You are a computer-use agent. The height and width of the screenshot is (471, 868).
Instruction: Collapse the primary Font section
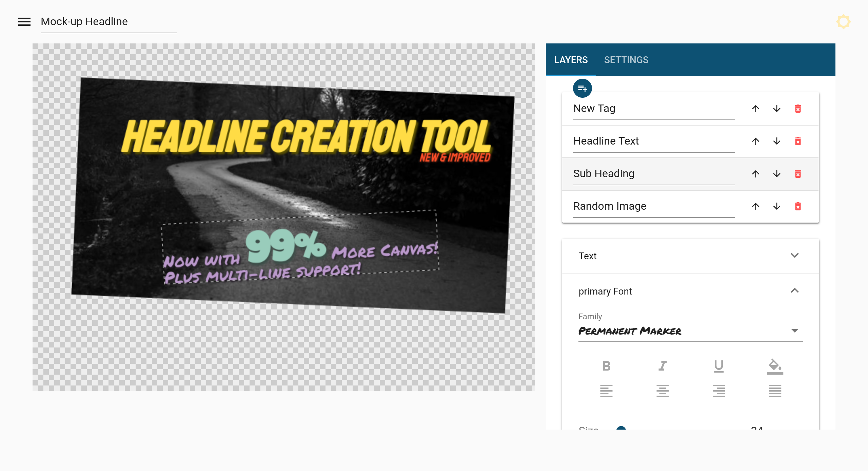794,291
